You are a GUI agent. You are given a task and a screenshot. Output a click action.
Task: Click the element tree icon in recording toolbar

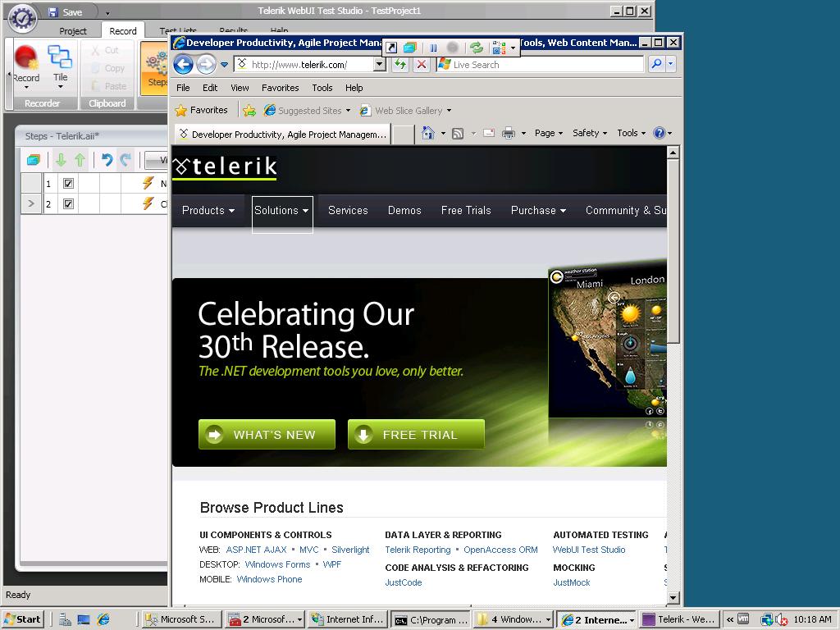pyautogui.click(x=500, y=48)
